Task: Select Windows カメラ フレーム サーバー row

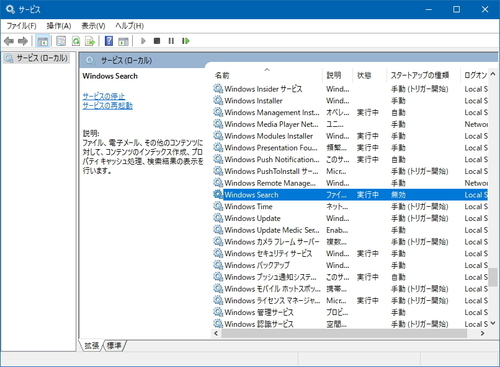Action: (x=350, y=242)
